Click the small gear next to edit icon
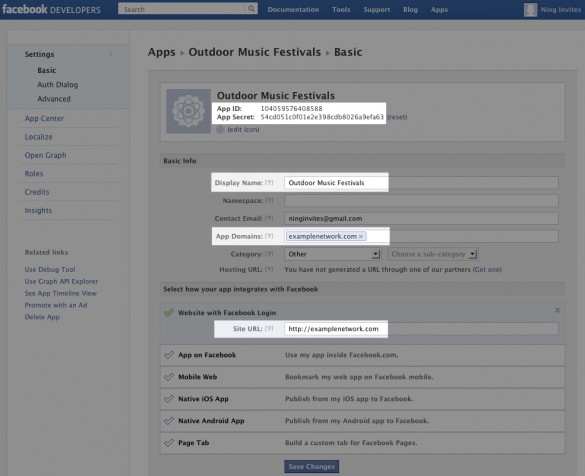 point(220,129)
